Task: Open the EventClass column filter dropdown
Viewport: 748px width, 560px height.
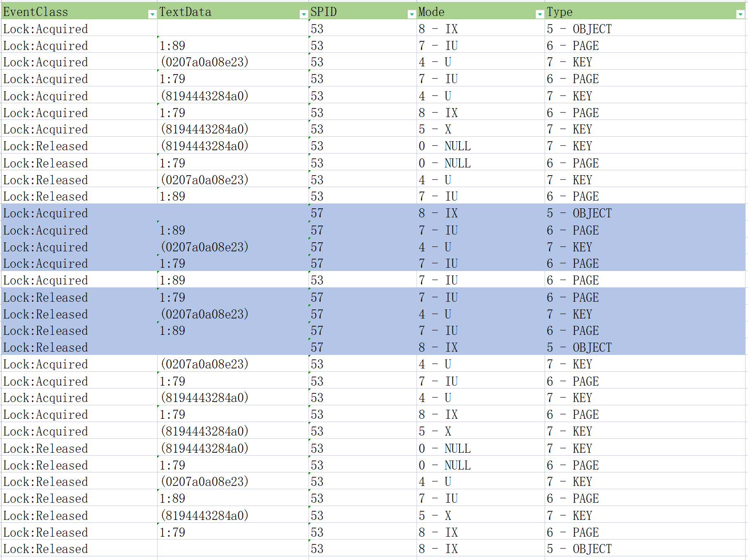Action: coord(152,14)
